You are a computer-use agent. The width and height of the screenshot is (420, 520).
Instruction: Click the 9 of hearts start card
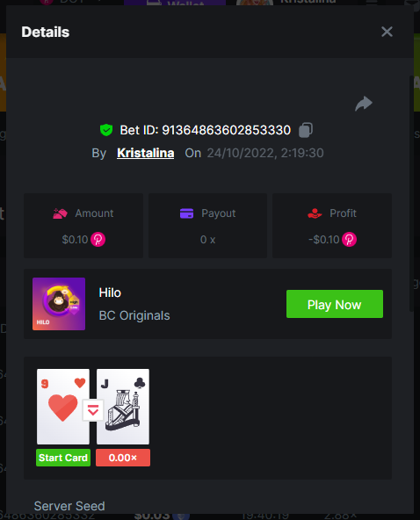click(63, 407)
